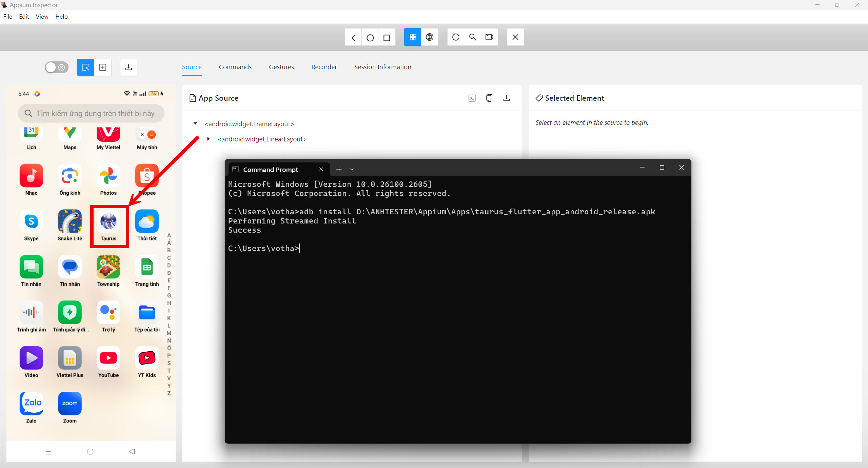
Task: Tap the Photos app icon
Action: pyautogui.click(x=108, y=176)
